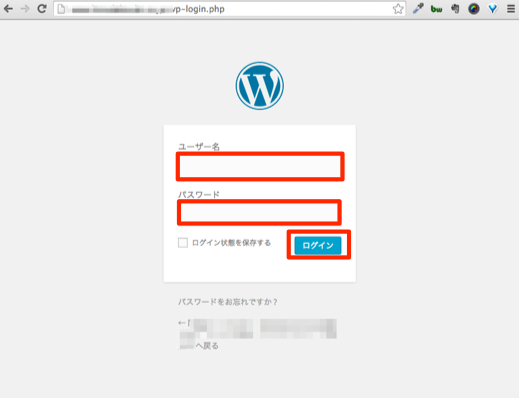Bookmark this page with the star icon
519x398 pixels.
click(398, 9)
